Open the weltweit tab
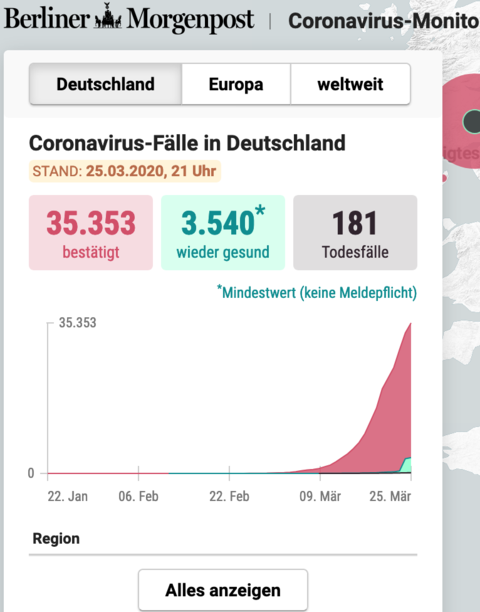 pos(350,84)
